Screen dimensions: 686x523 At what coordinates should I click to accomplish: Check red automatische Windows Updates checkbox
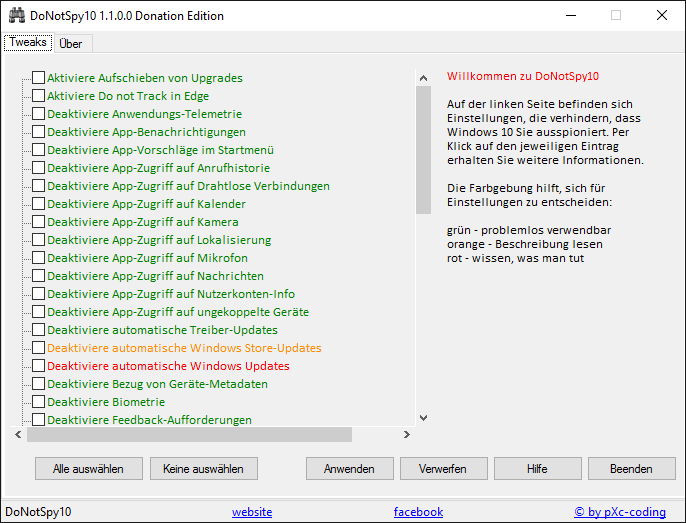(x=38, y=365)
